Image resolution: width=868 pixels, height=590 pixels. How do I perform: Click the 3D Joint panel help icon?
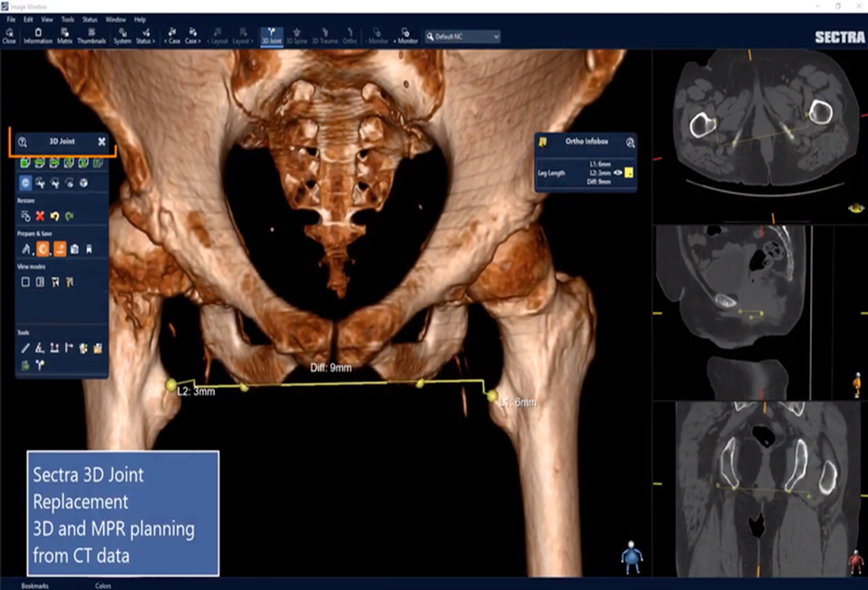[23, 142]
